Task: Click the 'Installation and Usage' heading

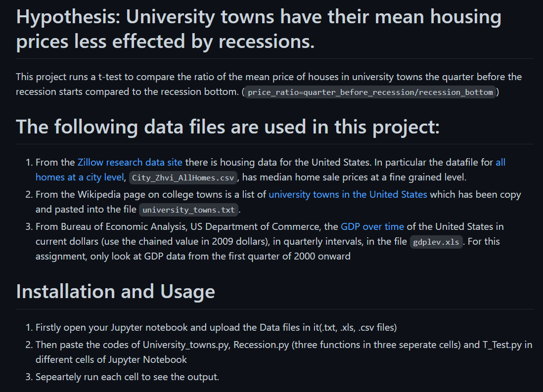Action: click(115, 292)
